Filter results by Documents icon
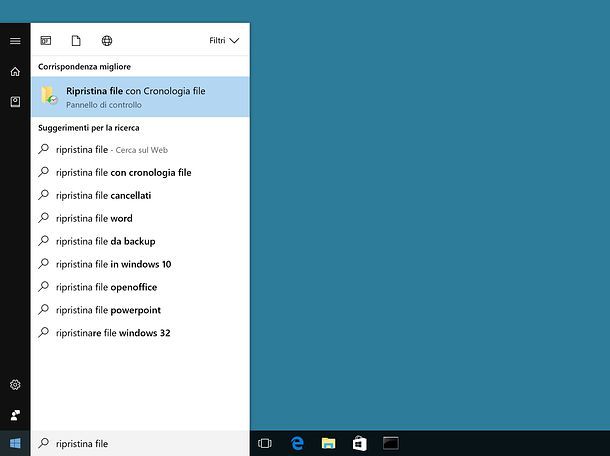Screen dimensions: 610x456 click(x=76, y=40)
